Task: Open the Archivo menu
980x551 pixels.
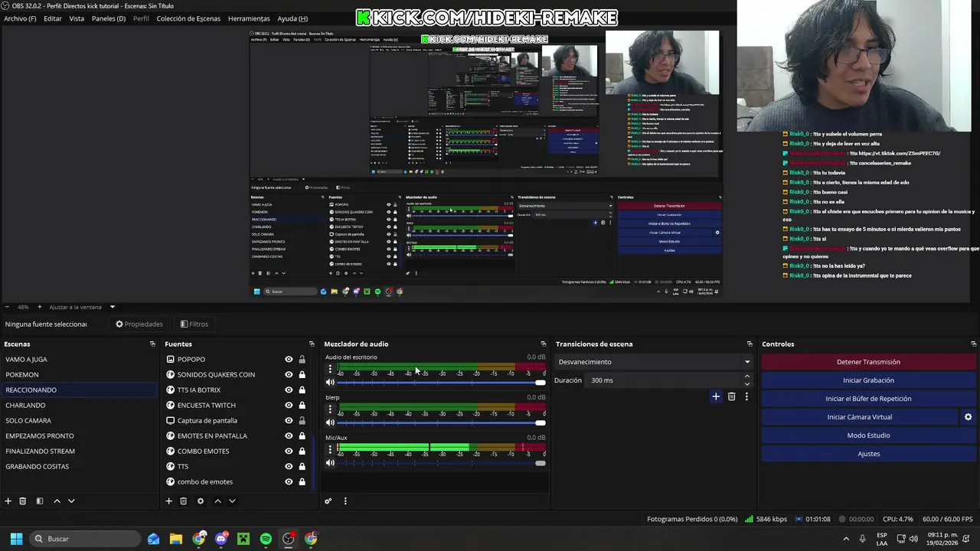Action: [20, 18]
